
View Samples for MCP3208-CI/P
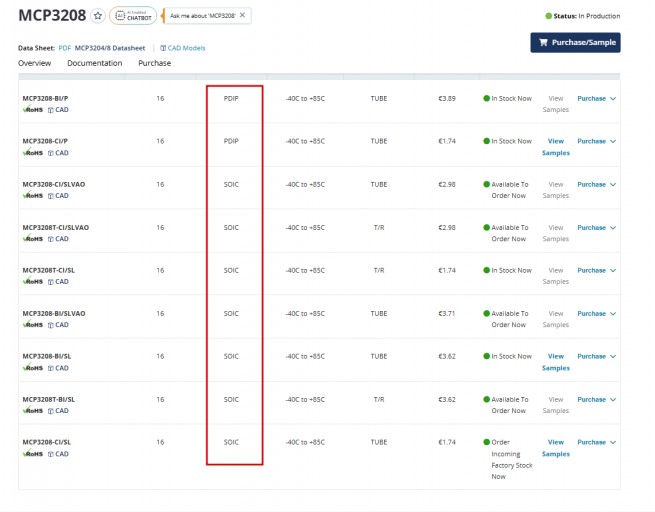point(556,147)
